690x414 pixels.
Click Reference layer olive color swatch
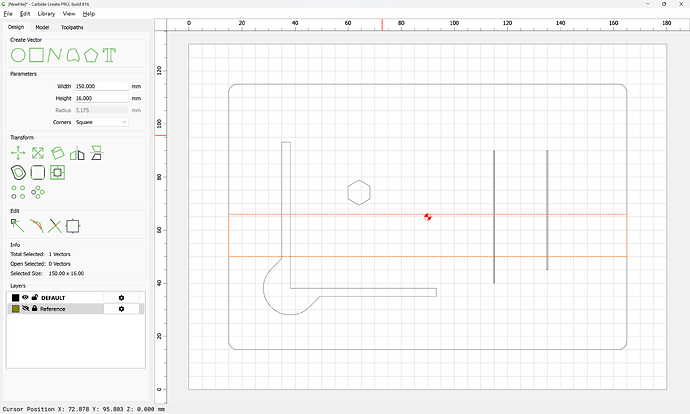(15, 309)
